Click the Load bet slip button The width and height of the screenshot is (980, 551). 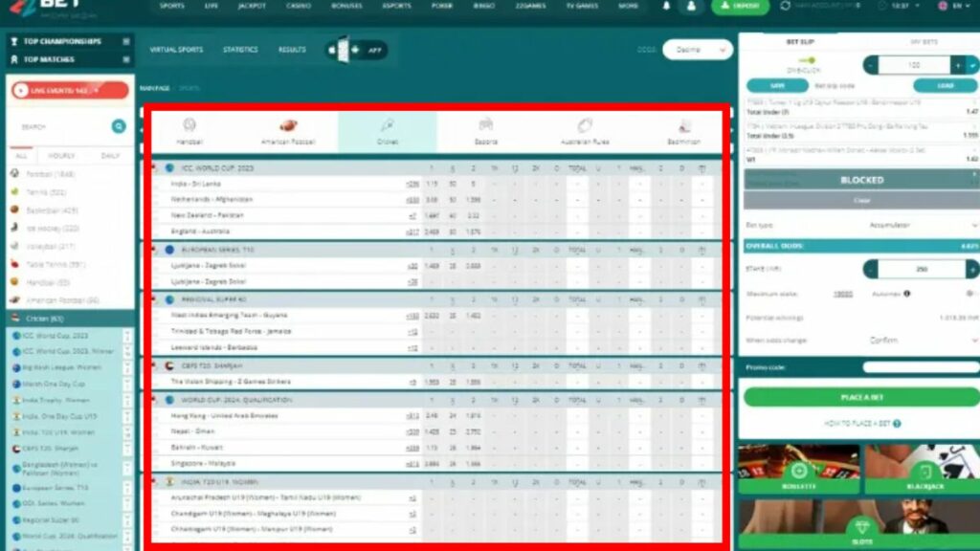[945, 85]
